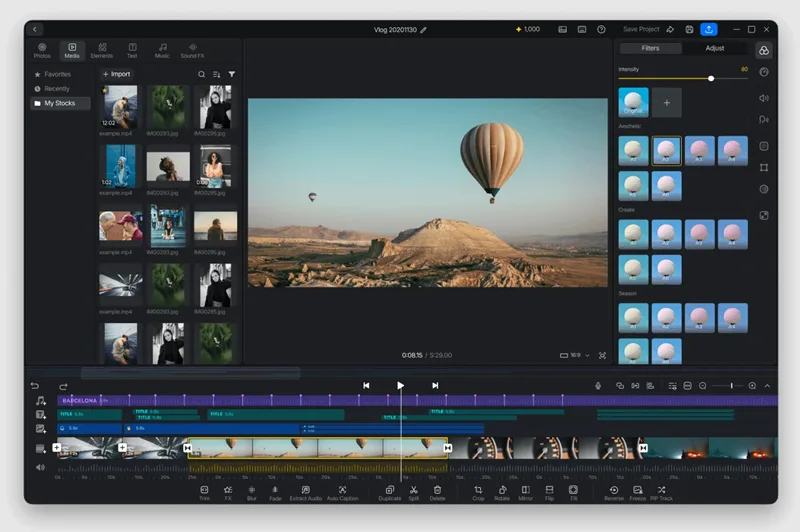
Task: Play the preview video
Action: tap(401, 386)
